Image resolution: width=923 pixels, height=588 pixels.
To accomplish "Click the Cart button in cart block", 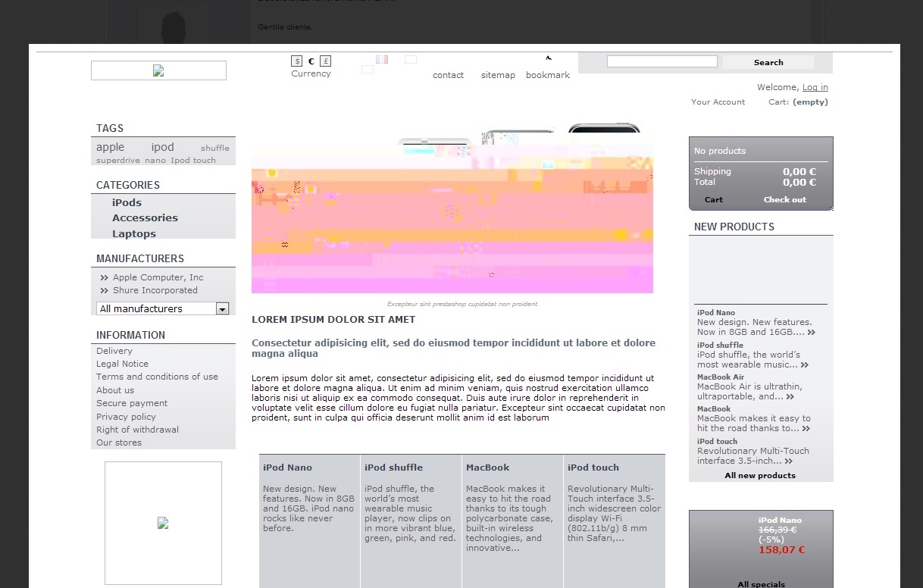I will point(714,200).
